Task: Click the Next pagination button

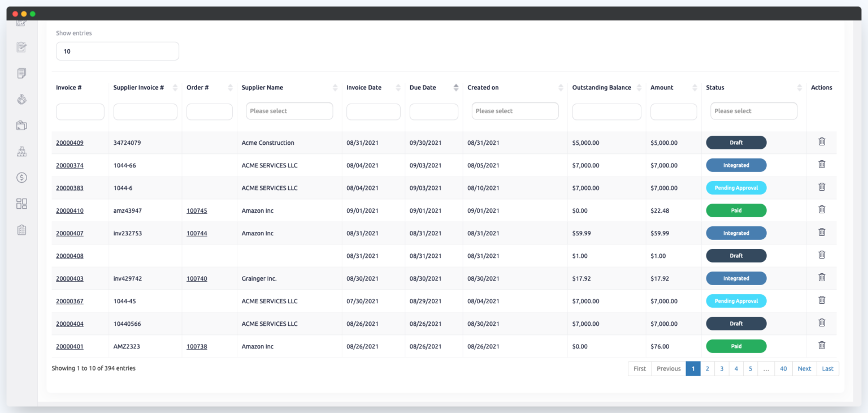Action: pos(804,368)
